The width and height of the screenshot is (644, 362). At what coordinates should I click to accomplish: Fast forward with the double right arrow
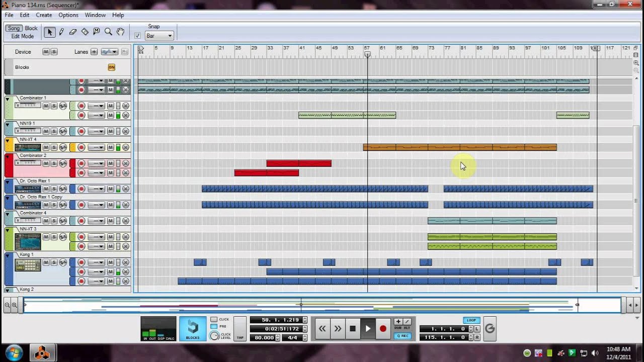(x=338, y=328)
